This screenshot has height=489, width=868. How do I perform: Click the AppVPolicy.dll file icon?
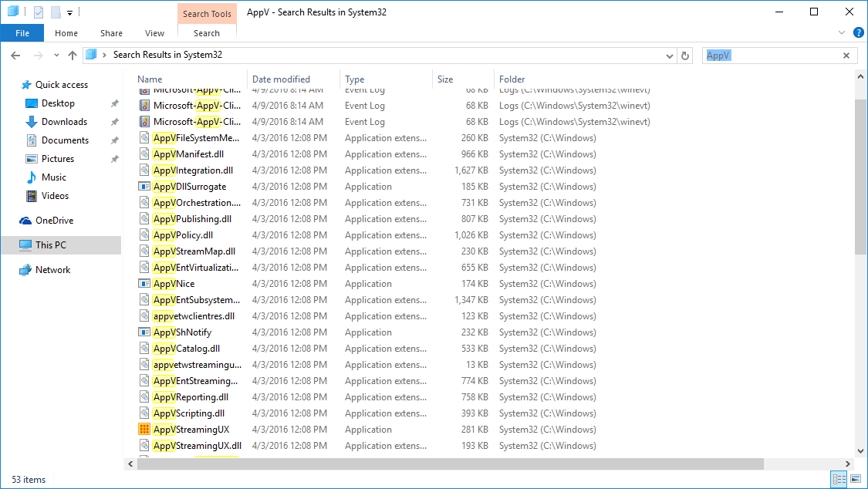pyautogui.click(x=144, y=235)
